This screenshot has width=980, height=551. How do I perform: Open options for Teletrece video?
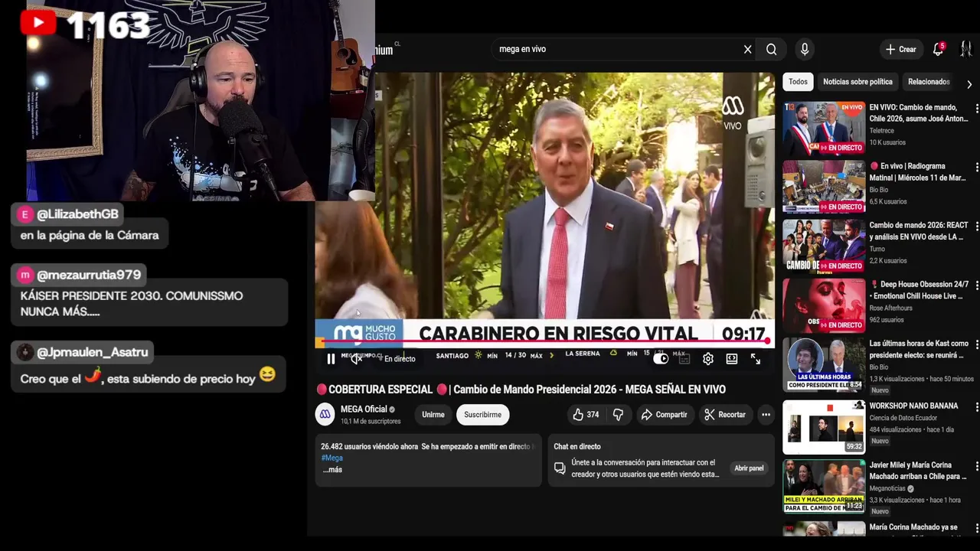pos(976,109)
